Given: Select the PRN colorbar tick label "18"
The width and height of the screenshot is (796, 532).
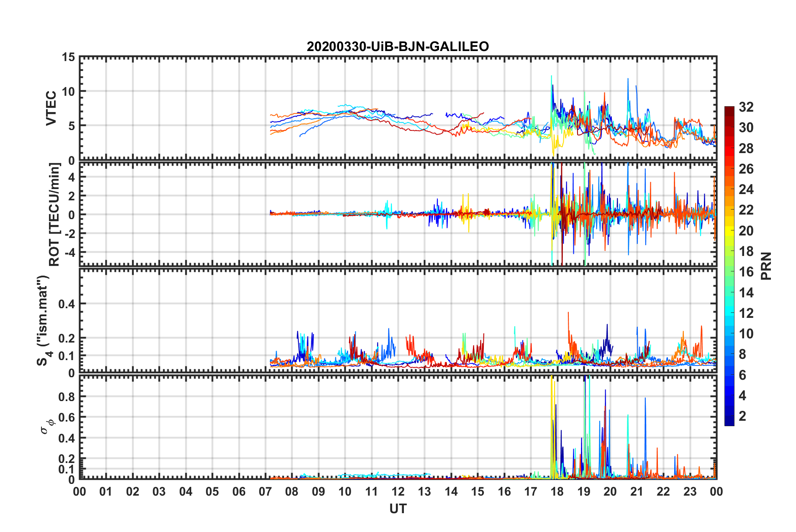Looking at the screenshot, I should [746, 251].
